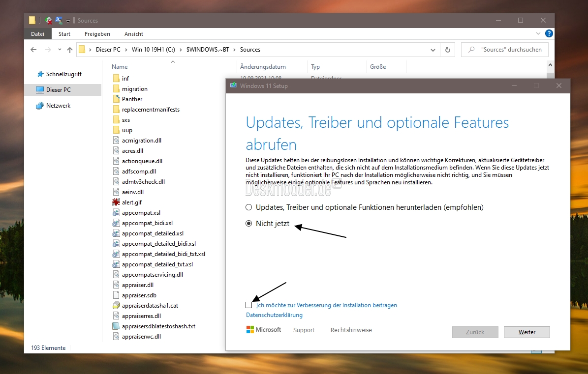Click the "Sources" durchsuchen search field
The image size is (588, 374).
coord(505,50)
